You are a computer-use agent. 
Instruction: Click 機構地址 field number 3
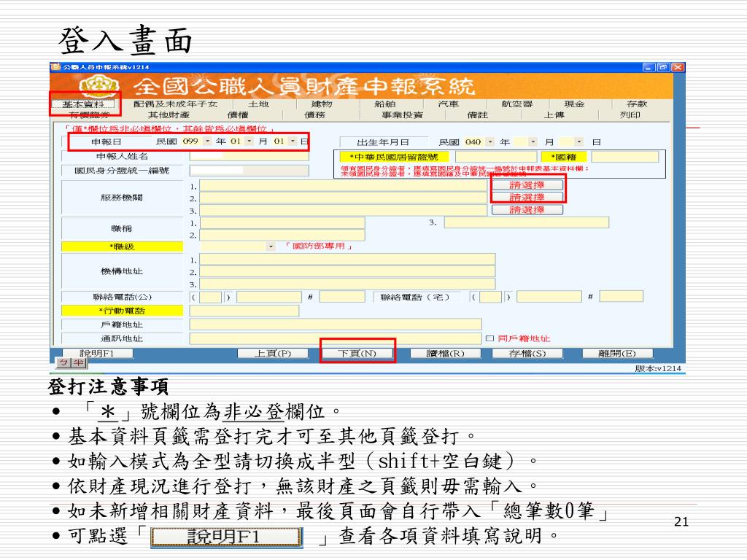click(x=347, y=284)
